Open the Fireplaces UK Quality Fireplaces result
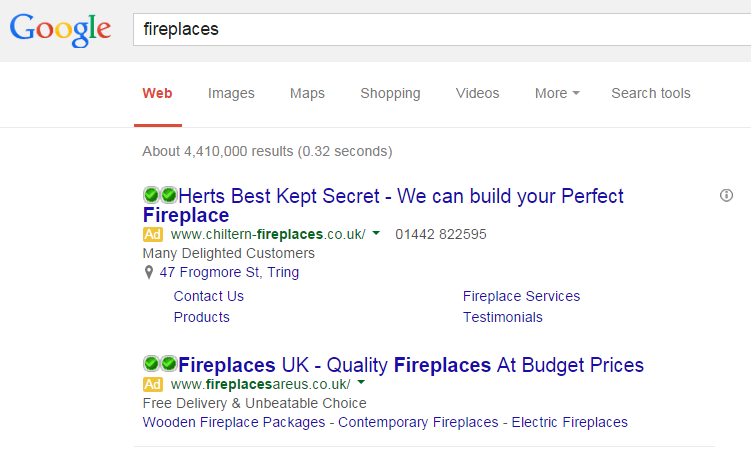Image resolution: width=751 pixels, height=459 pixels. (411, 365)
